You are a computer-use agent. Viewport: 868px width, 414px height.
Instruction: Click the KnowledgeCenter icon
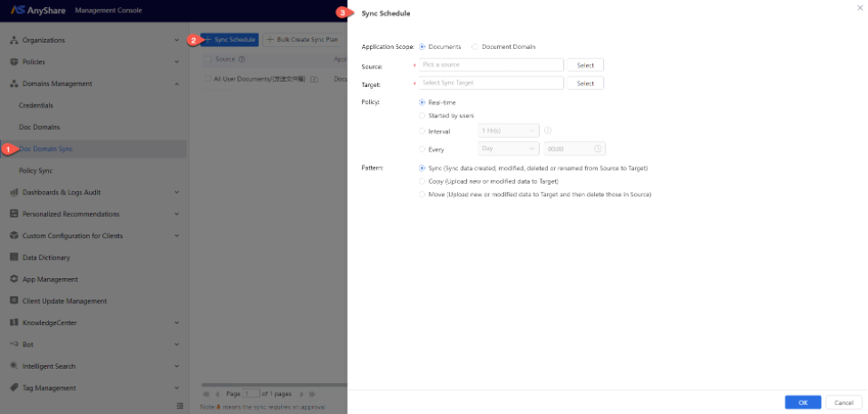(14, 322)
